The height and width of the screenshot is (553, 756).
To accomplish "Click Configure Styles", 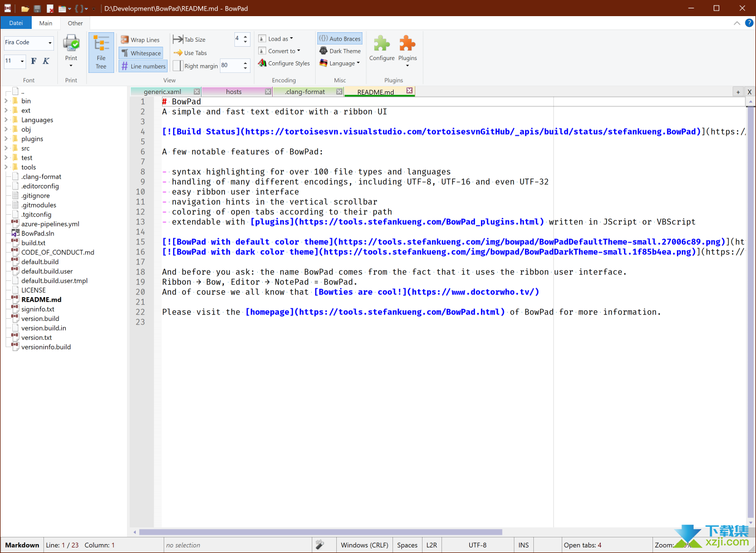I will 284,63.
